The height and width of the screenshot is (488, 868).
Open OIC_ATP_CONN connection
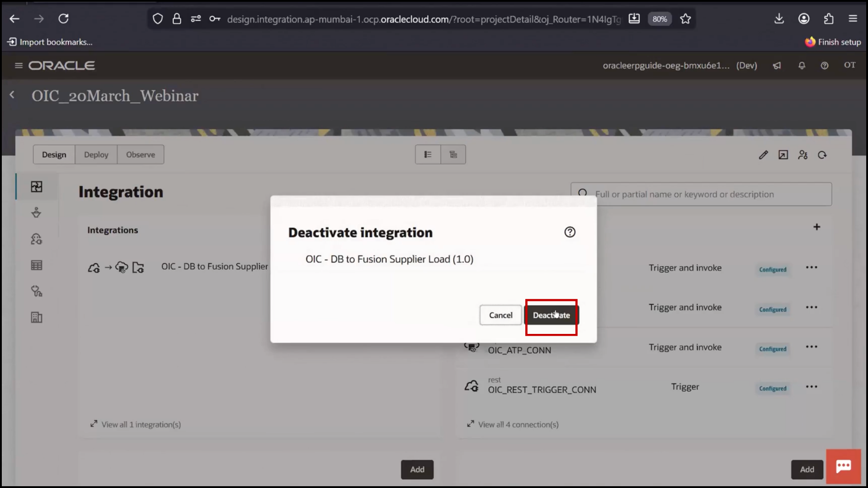point(519,350)
